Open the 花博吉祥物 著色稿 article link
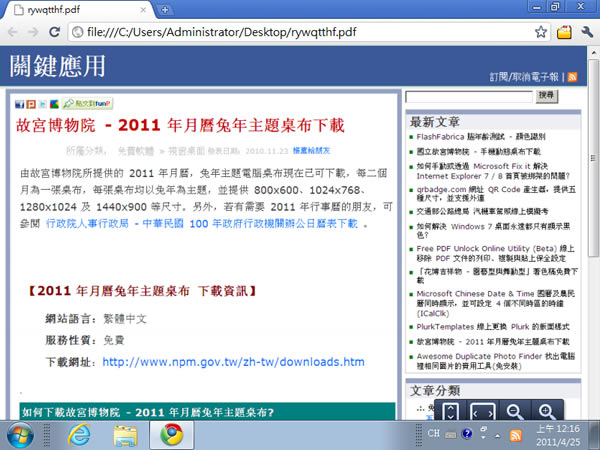Image resolution: width=600 pixels, height=450 pixels. tap(497, 276)
